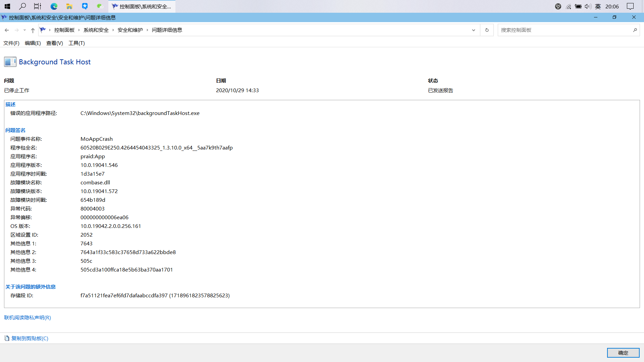Viewport: 644px width, 362px height.
Task: Click the copy clipboard icon
Action: tap(7, 339)
